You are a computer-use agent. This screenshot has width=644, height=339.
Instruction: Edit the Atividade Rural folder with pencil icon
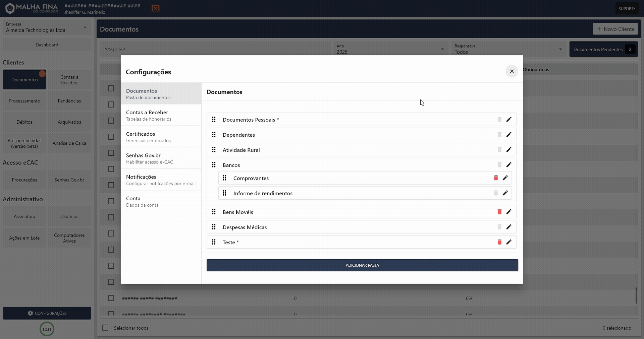click(x=509, y=150)
